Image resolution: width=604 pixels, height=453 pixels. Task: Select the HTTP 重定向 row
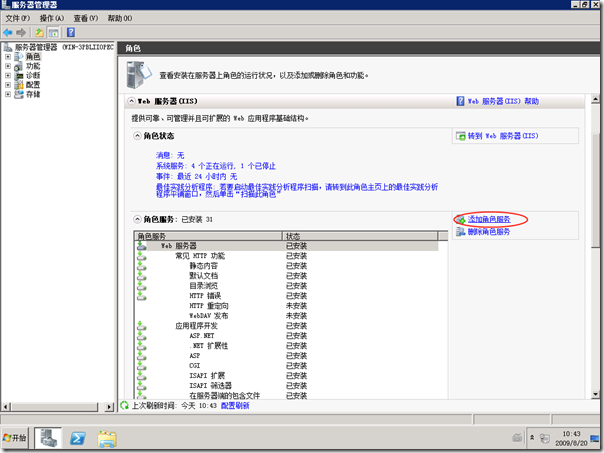click(286, 305)
